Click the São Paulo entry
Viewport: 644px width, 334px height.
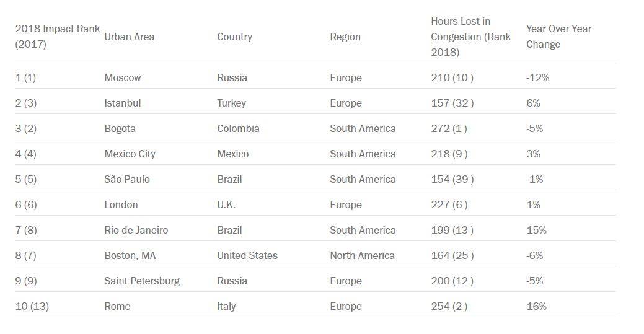click(127, 180)
